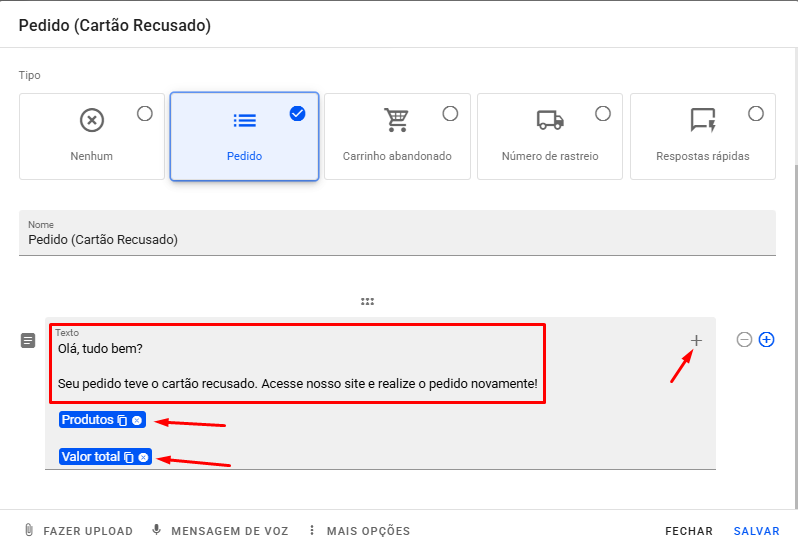Screen dimensions: 798x550
Task: Add new message block with blue plus circle
Action: click(767, 340)
